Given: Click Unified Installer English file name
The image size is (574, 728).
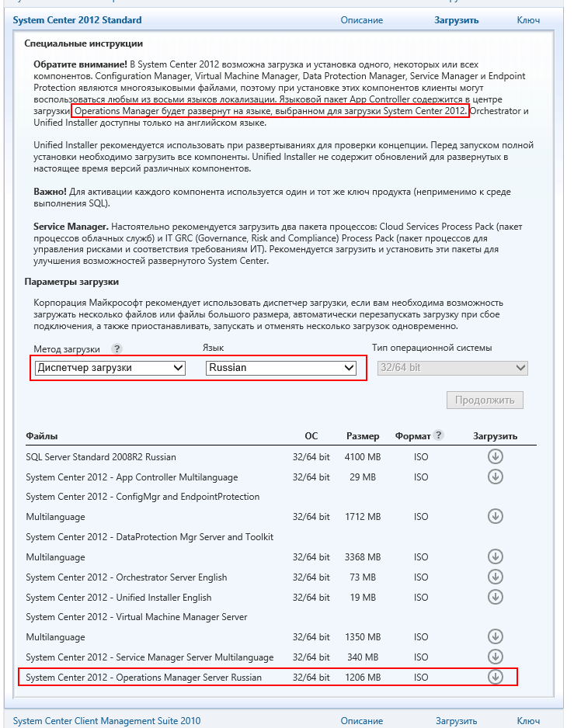Looking at the screenshot, I should coord(119,598).
